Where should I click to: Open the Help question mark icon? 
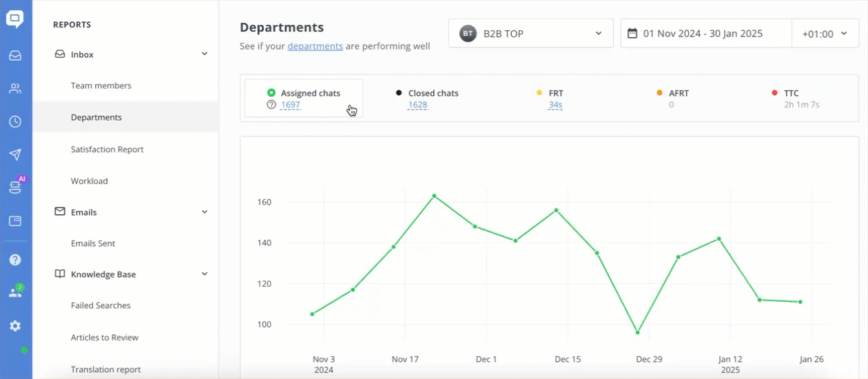tap(15, 260)
